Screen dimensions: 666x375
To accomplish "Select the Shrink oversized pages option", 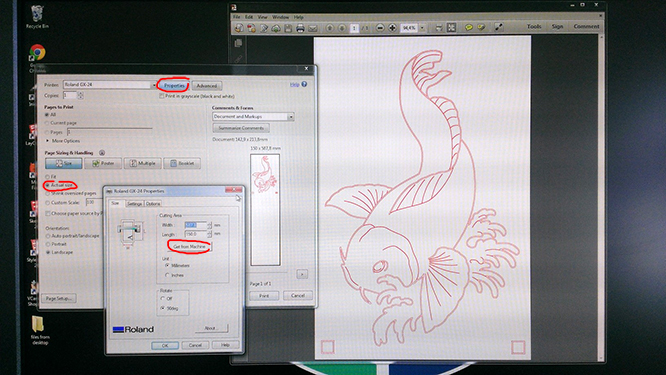I will [x=47, y=194].
